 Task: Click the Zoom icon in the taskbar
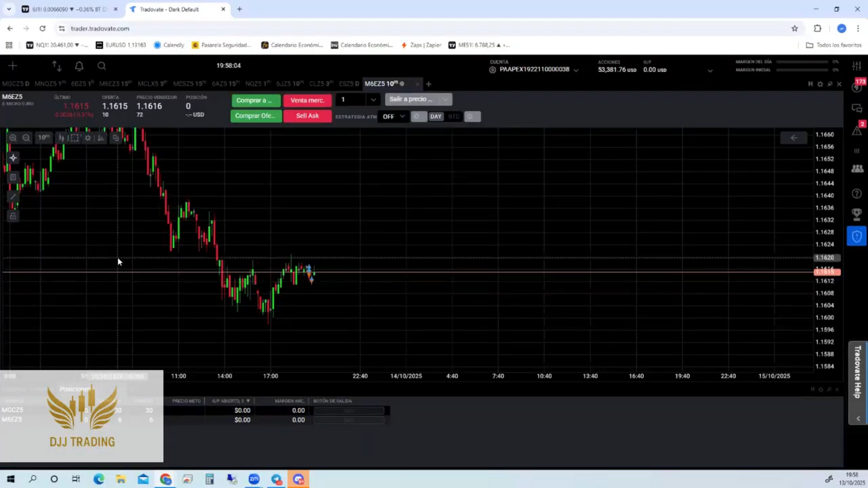point(255,479)
